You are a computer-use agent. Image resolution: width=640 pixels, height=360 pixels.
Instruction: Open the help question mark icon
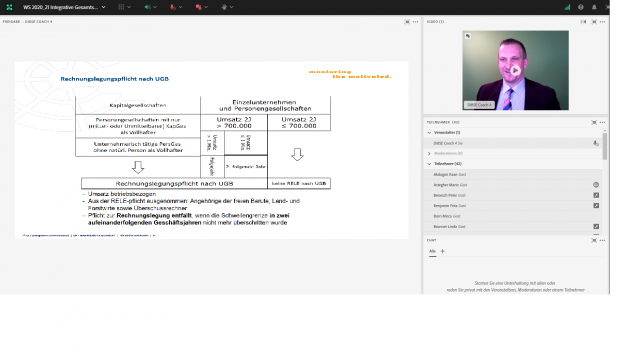point(581,7)
